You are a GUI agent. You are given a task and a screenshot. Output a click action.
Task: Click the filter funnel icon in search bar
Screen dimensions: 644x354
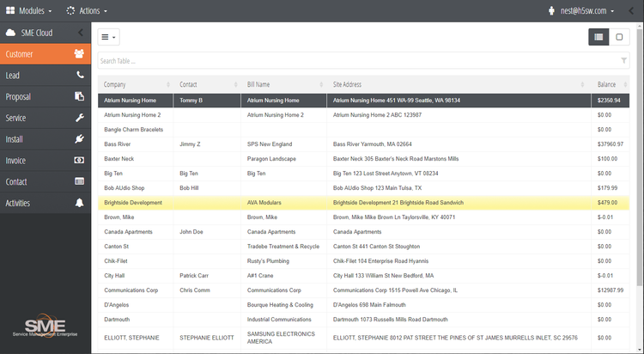623,61
